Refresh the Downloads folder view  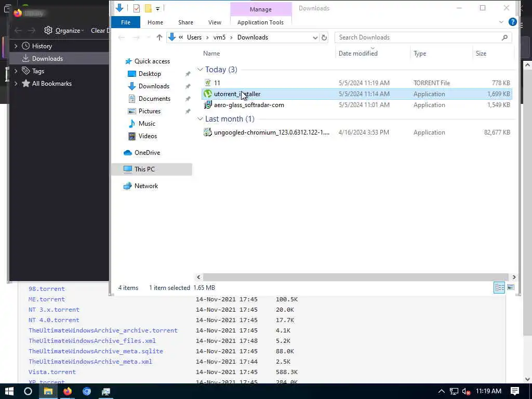[324, 37]
